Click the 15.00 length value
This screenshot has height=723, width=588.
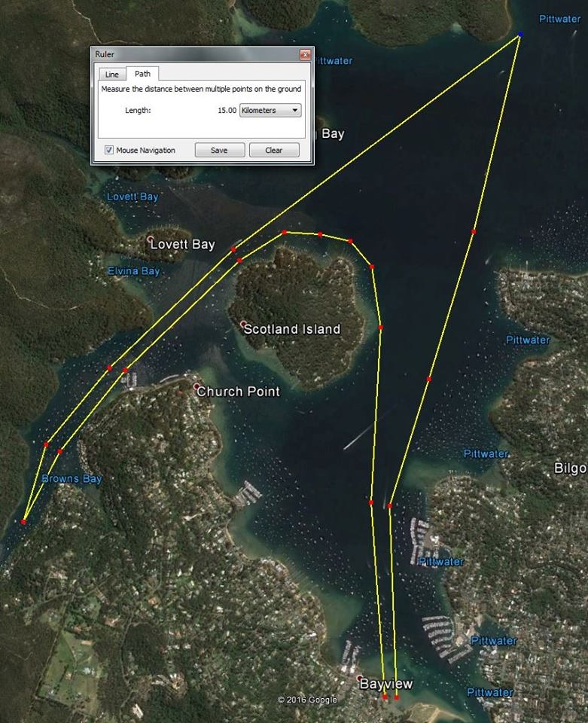coord(227,110)
